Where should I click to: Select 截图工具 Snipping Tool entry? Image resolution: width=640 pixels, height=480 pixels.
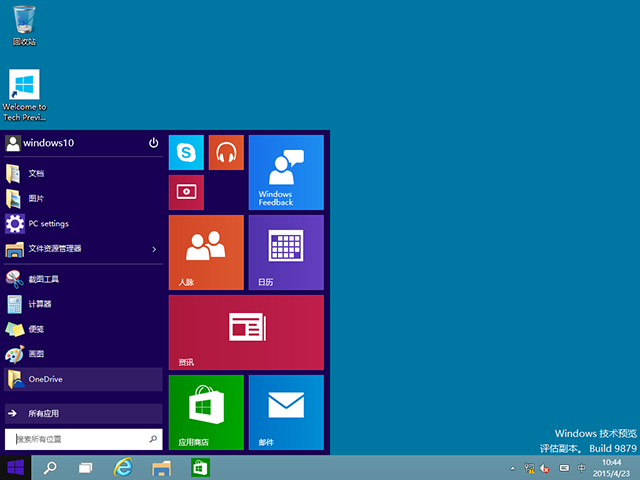coord(43,279)
